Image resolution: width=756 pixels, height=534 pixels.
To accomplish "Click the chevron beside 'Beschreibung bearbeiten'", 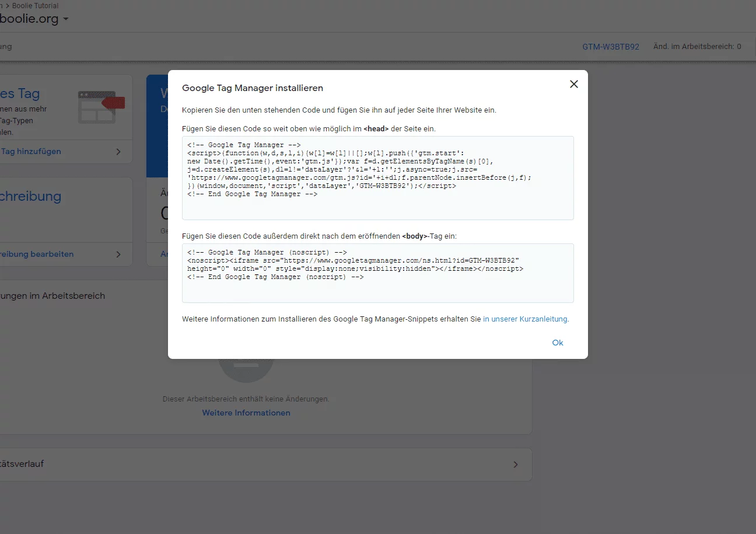I will pos(118,254).
